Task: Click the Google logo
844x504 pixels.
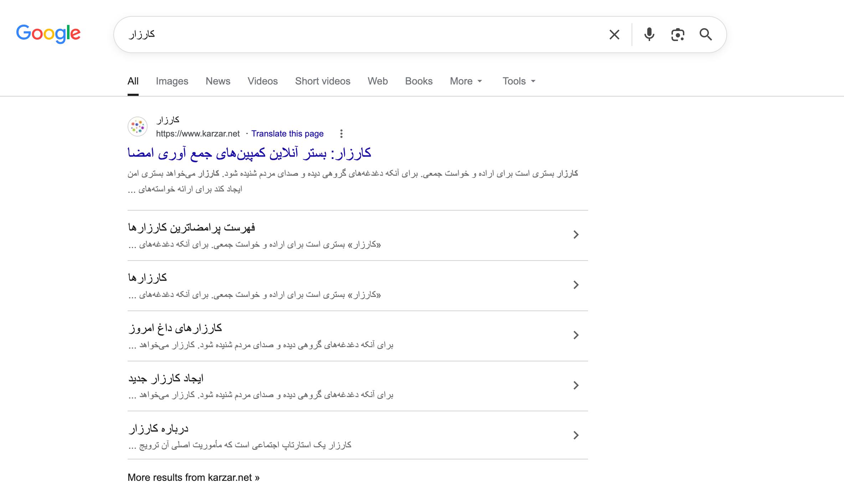Action: (48, 34)
